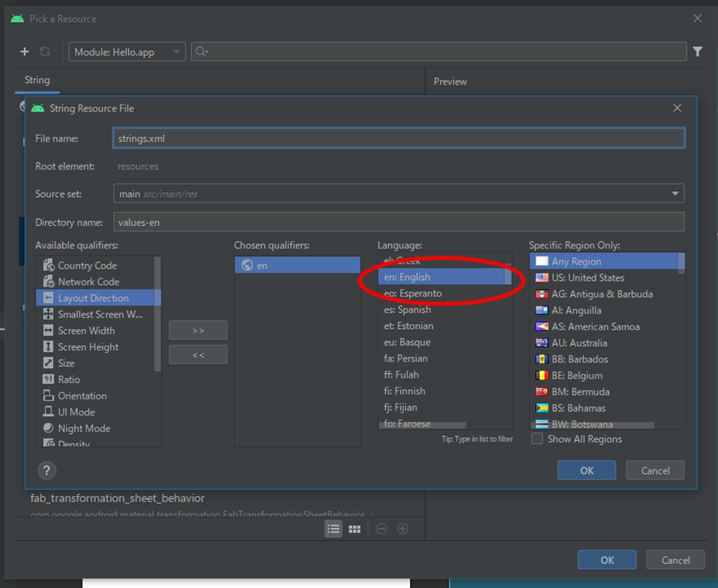The width and height of the screenshot is (718, 588).
Task: Select the chosen 'en' locale qualifier
Action: point(297,265)
